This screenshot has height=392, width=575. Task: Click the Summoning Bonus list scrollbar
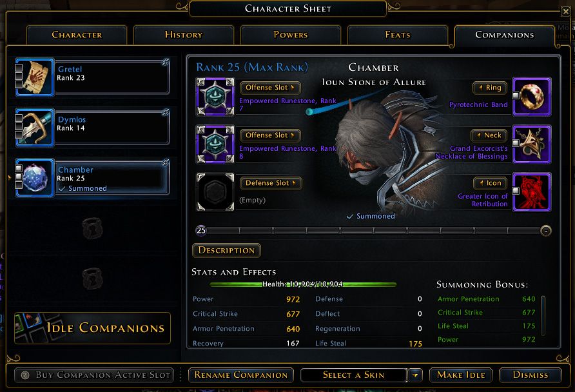pyautogui.click(x=543, y=316)
